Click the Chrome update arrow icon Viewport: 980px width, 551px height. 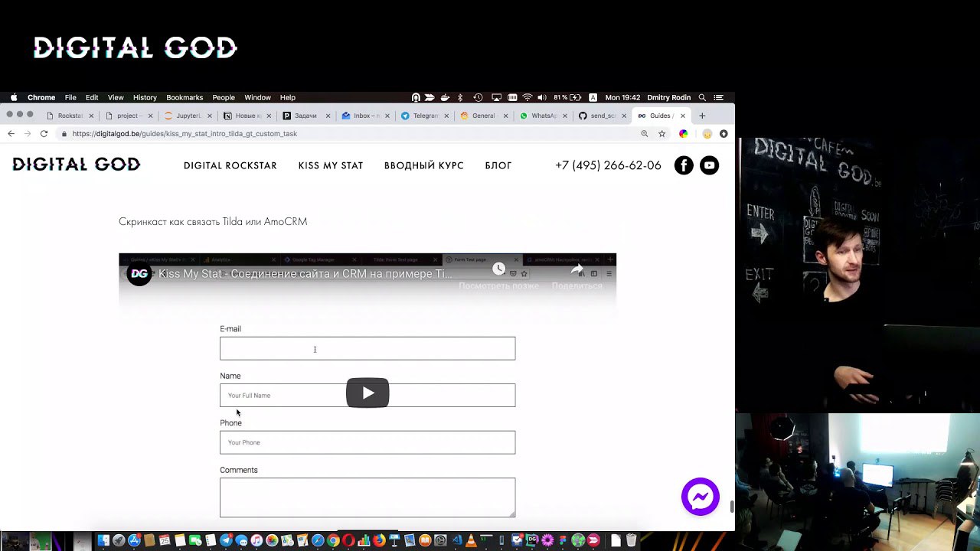[724, 133]
